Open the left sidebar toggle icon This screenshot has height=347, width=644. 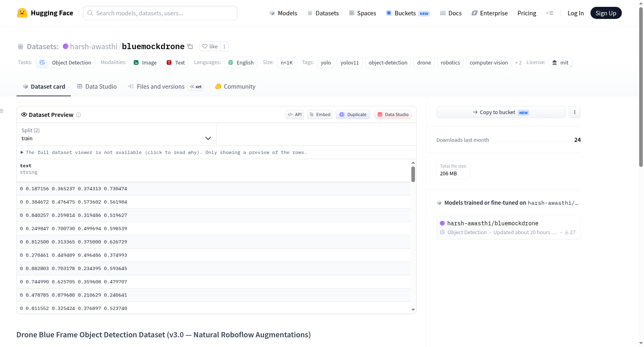pos(2,111)
